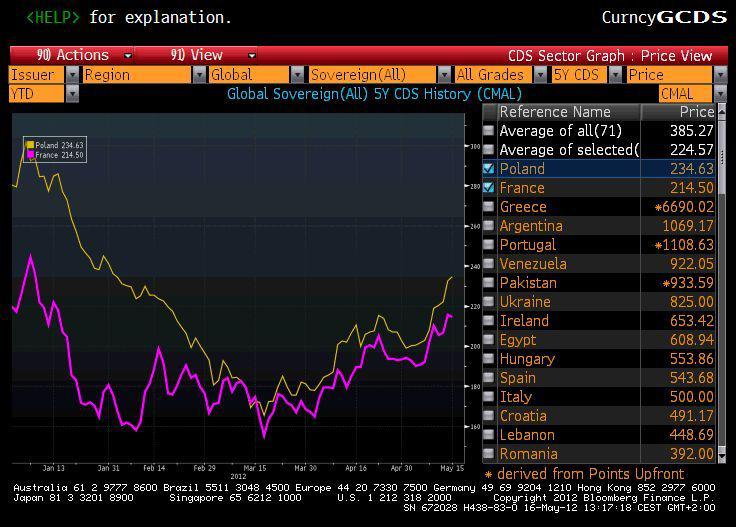
Task: Click the yellow Poland legend swatch
Action: point(31,145)
